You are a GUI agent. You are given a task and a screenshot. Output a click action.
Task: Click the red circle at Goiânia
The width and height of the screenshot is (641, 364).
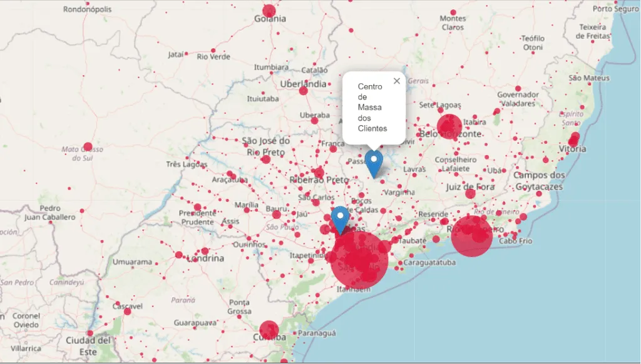click(269, 11)
